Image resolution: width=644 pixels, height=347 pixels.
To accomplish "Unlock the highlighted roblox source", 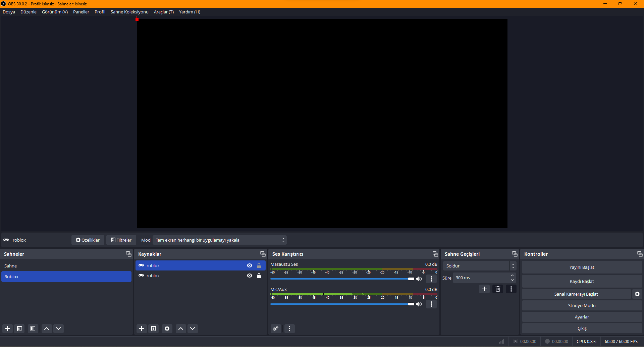I will point(259,265).
